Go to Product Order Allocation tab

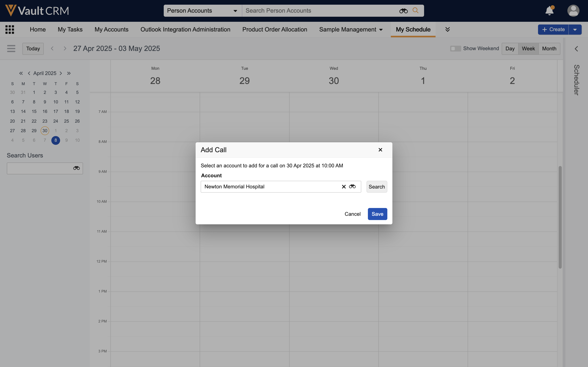275,29
